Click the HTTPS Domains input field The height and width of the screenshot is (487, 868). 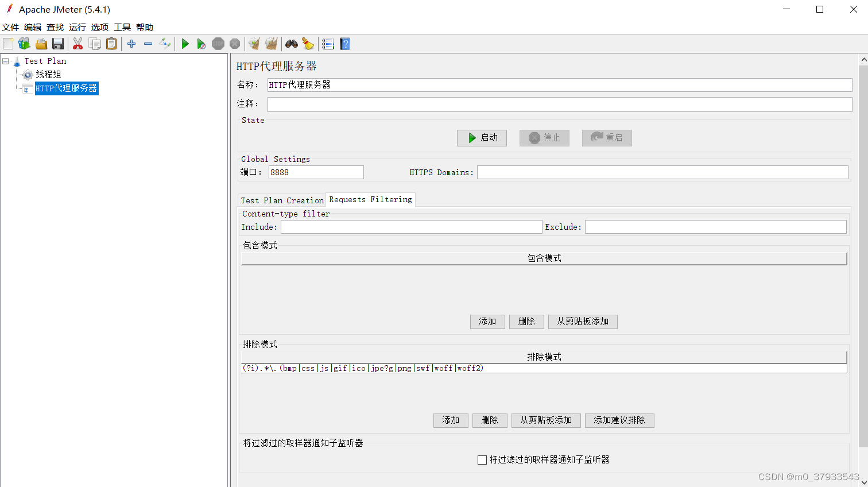coord(662,172)
